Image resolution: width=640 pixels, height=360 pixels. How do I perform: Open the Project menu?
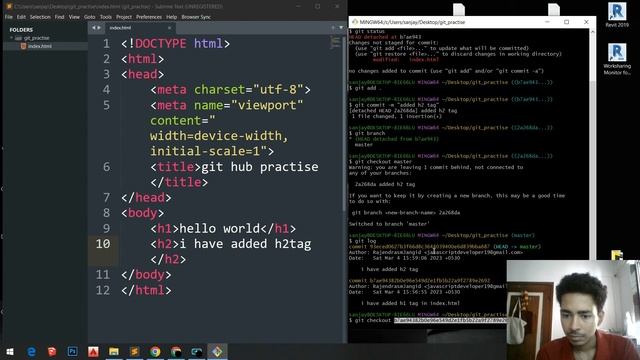pyautogui.click(x=124, y=17)
